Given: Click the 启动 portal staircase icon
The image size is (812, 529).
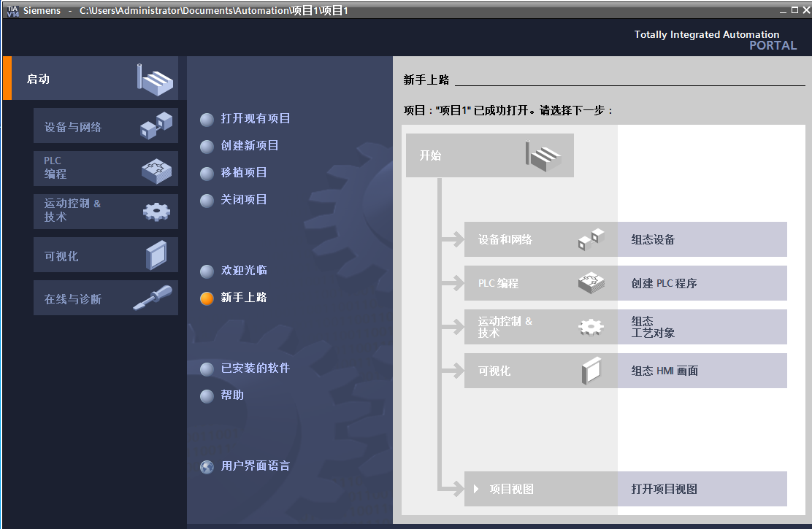Looking at the screenshot, I should click(x=155, y=80).
